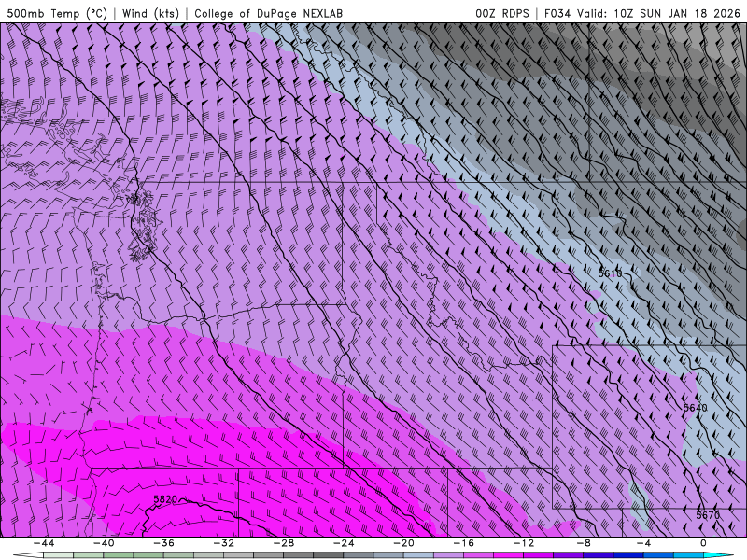Image resolution: width=747 pixels, height=560 pixels.
Task: Click the -4 colorbar tick label
Action: coord(643,543)
